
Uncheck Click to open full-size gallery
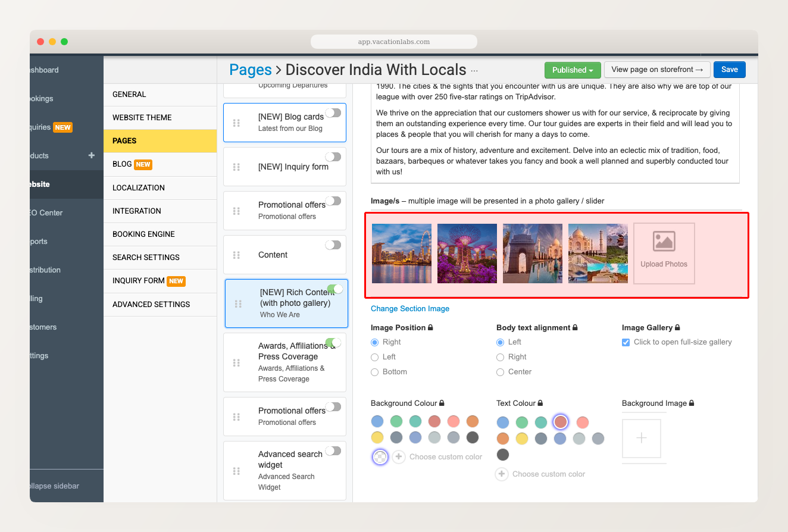pos(626,342)
